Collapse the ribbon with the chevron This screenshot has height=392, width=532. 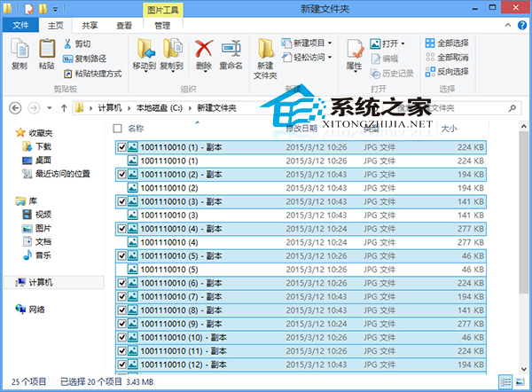508,25
